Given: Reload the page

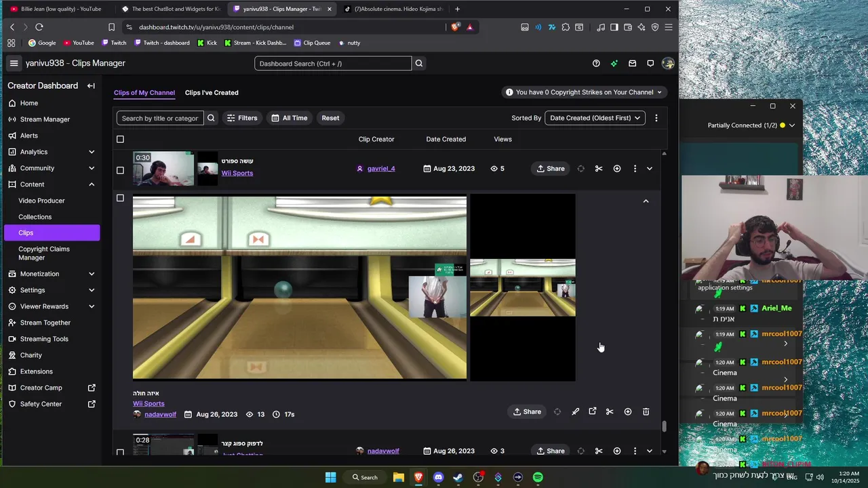Looking at the screenshot, I should (39, 27).
